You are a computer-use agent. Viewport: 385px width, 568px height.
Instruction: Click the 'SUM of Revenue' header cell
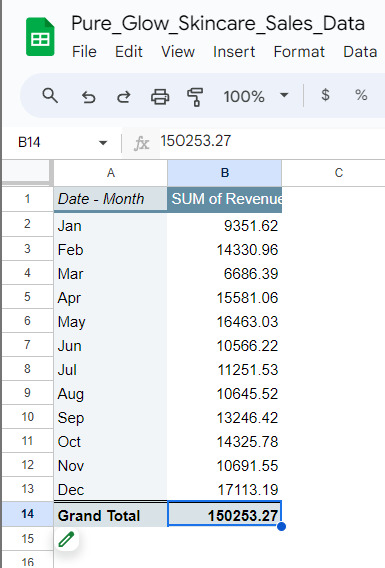225,199
